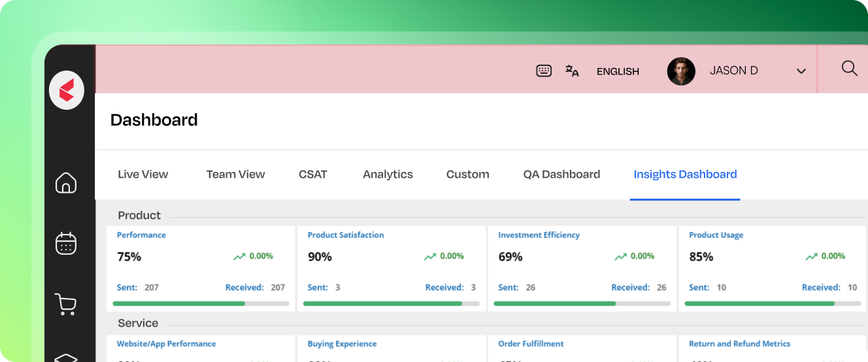Go to the QA Dashboard tab
The width and height of the screenshot is (868, 362).
561,174
